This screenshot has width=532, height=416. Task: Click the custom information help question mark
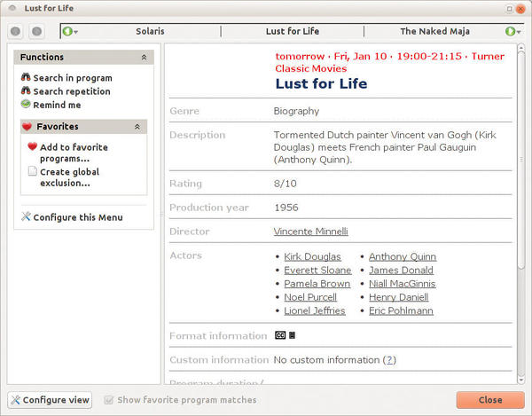click(x=389, y=360)
